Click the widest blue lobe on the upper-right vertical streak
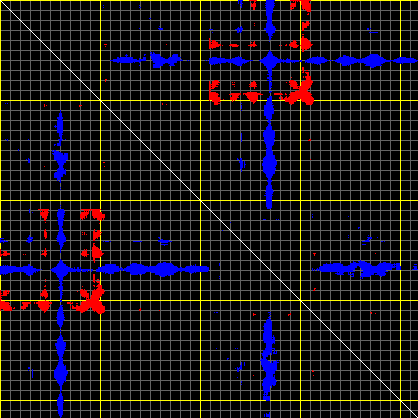 click(x=269, y=163)
